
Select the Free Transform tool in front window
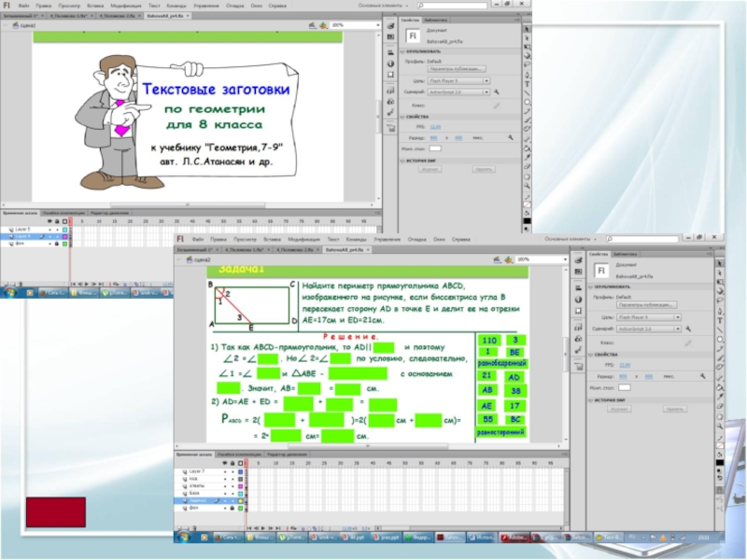tap(720, 282)
